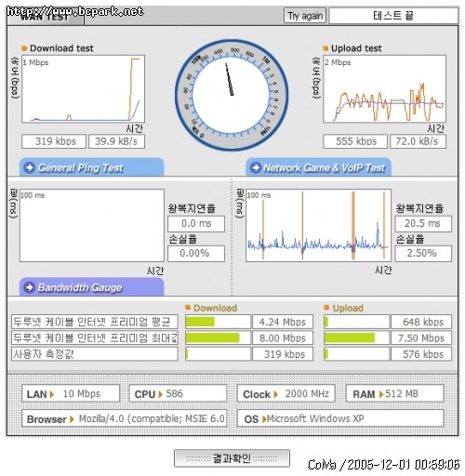Click the 2.50% loss rate field

click(x=423, y=254)
